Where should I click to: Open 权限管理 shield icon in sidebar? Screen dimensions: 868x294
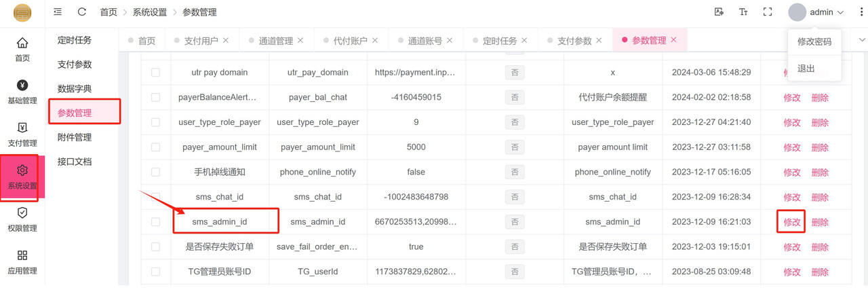(22, 219)
